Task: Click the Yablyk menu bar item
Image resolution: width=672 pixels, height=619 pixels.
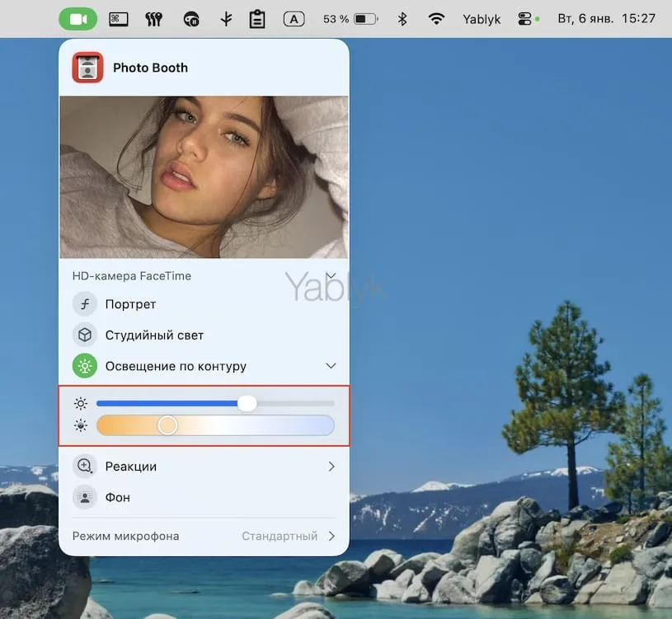Action: click(482, 18)
